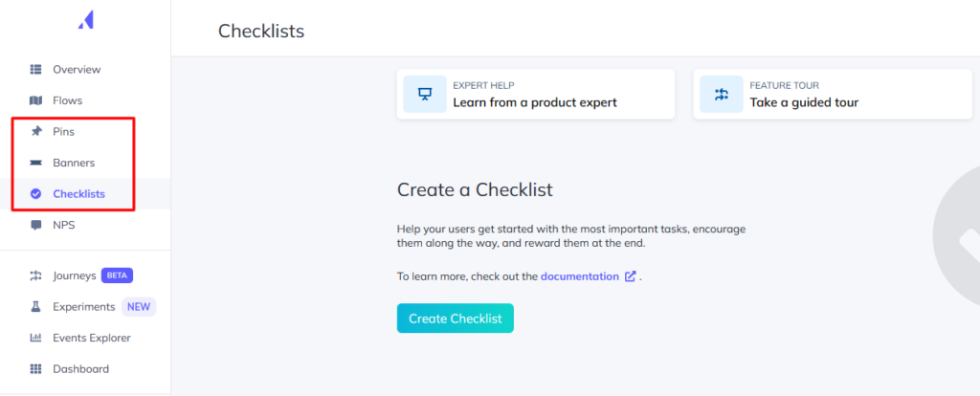This screenshot has width=980, height=396.
Task: Select "Learn from a product expert" text
Action: 534,102
